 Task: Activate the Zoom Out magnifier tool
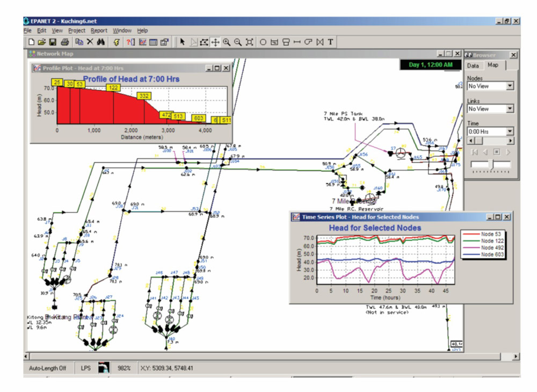(x=238, y=42)
